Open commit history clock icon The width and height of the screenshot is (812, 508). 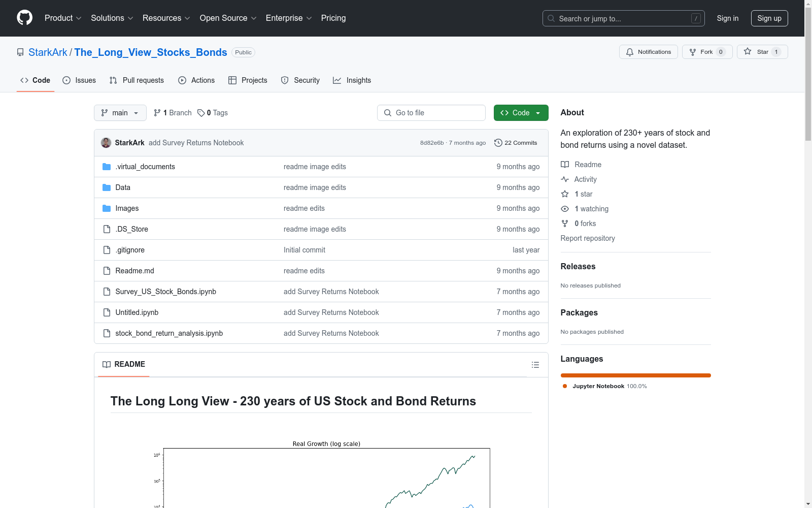coord(498,143)
